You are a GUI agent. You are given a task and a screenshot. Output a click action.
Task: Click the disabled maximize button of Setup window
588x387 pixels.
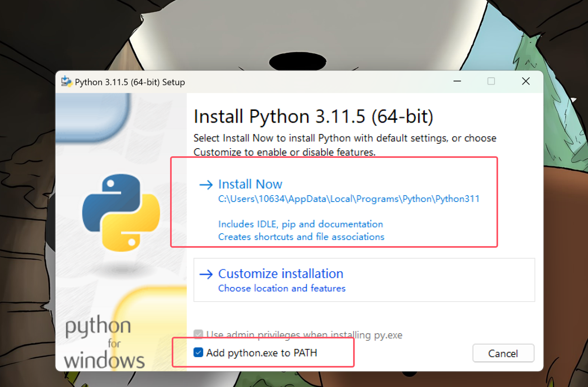[491, 81]
